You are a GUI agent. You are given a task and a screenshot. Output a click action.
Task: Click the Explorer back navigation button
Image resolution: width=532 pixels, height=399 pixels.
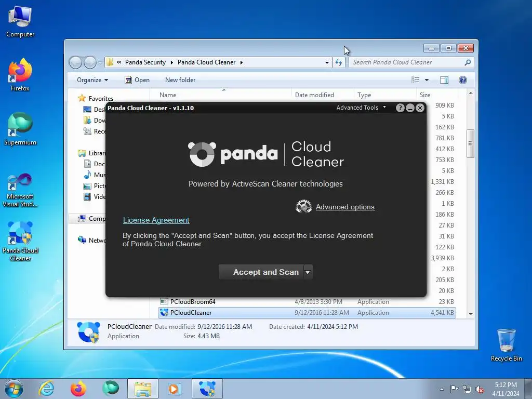click(75, 62)
